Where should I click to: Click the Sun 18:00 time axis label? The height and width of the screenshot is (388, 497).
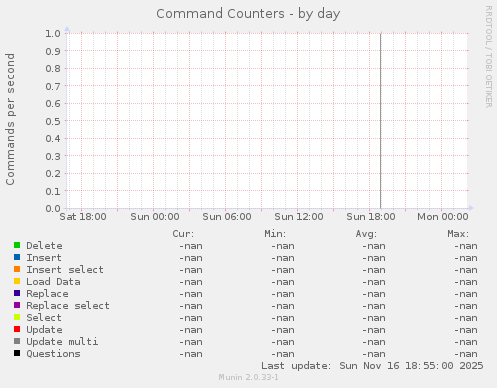click(x=371, y=217)
